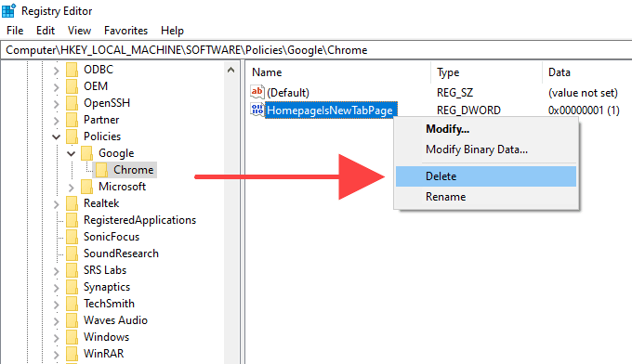Image resolution: width=632 pixels, height=364 pixels.
Task: Click the tree scrollbar up arrow
Action: [230, 70]
